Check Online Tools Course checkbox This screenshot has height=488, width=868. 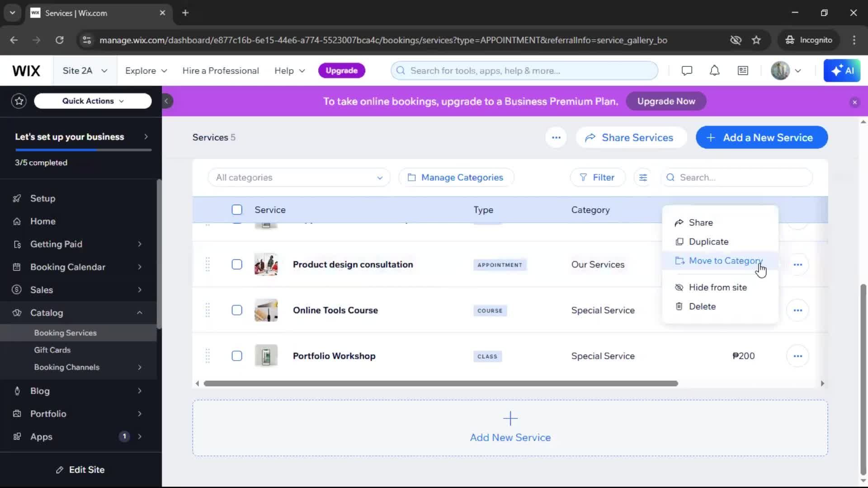coord(237,310)
